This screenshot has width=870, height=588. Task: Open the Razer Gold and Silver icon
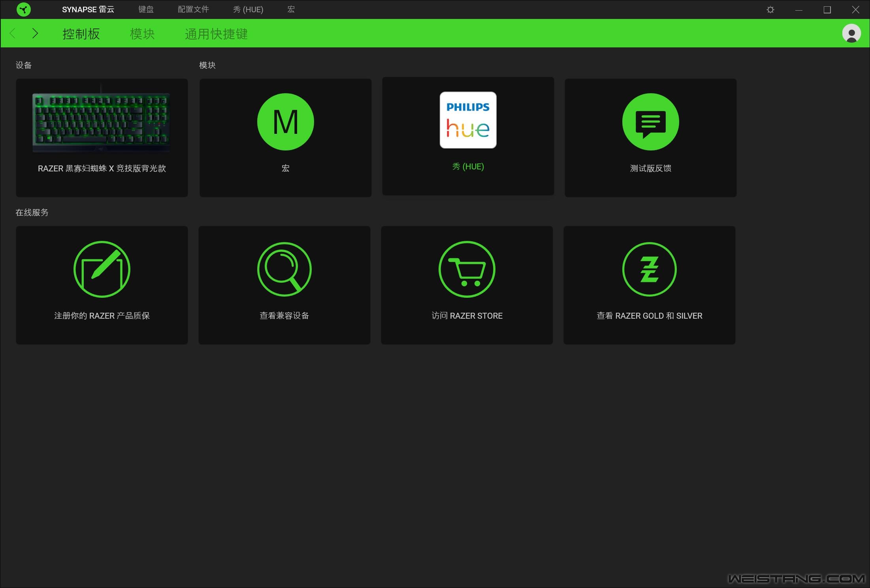coord(649,269)
